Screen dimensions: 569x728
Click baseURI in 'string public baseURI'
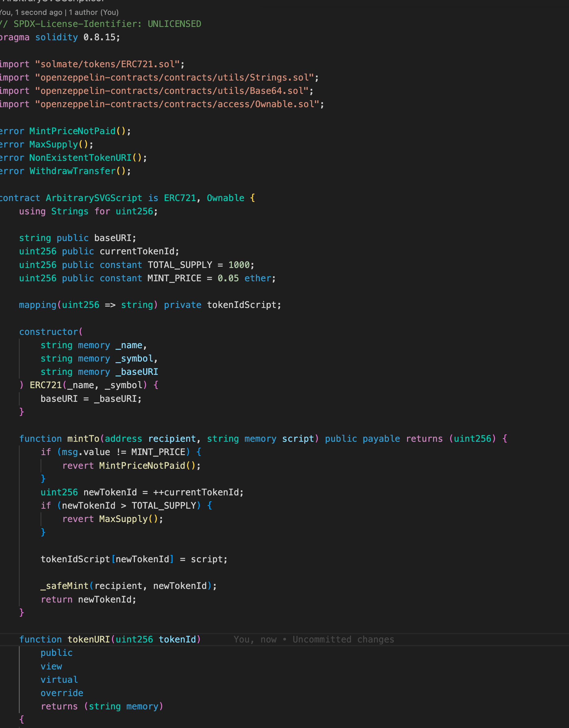pyautogui.click(x=113, y=238)
